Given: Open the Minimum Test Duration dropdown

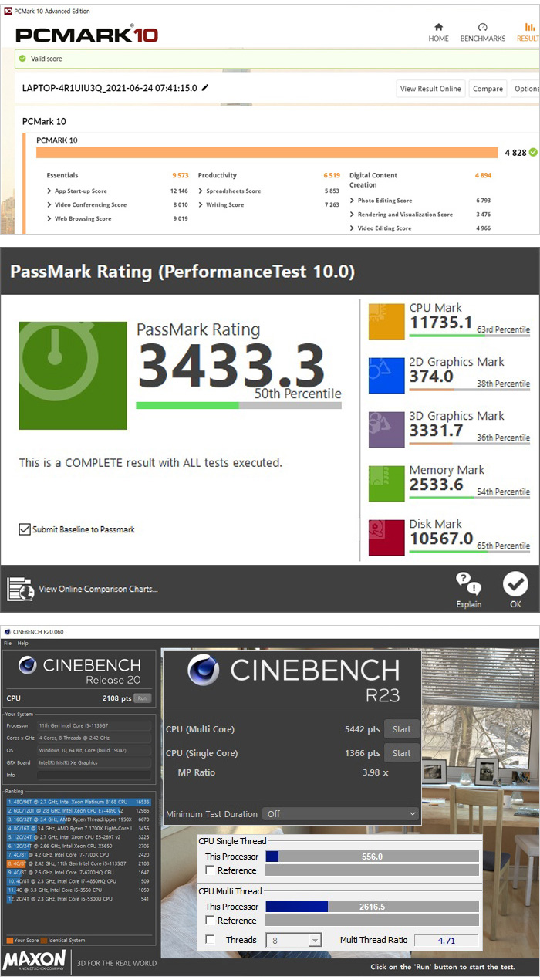Looking at the screenshot, I should click(x=340, y=813).
